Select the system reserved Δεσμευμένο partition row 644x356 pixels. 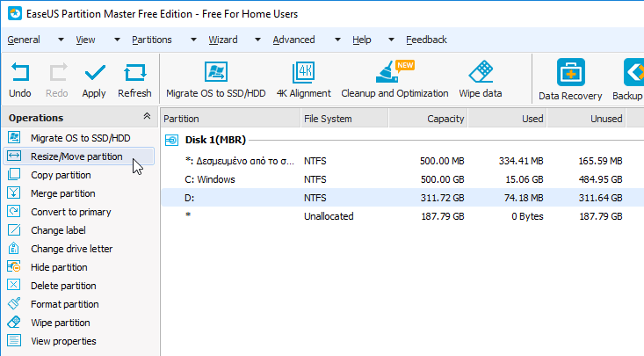tap(402, 161)
